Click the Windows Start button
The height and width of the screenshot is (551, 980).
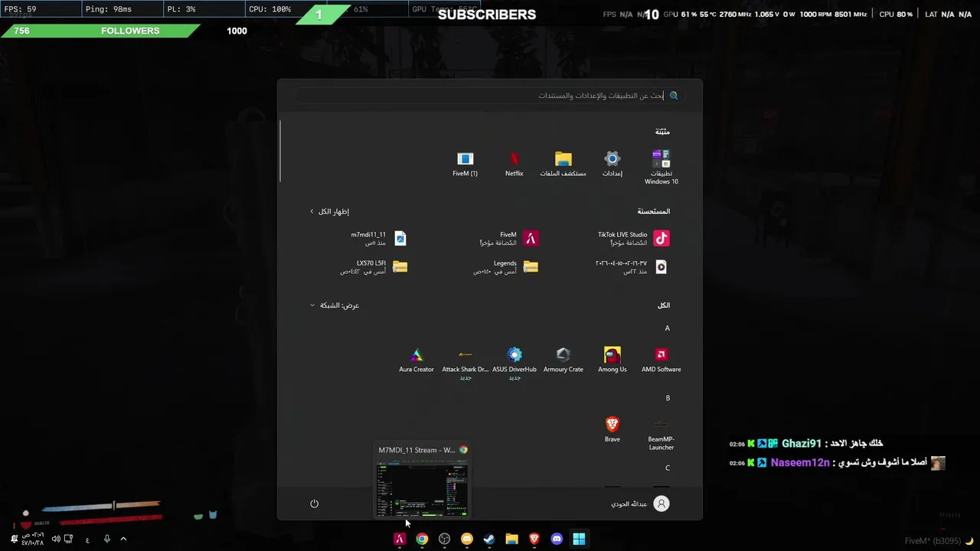pyautogui.click(x=579, y=539)
